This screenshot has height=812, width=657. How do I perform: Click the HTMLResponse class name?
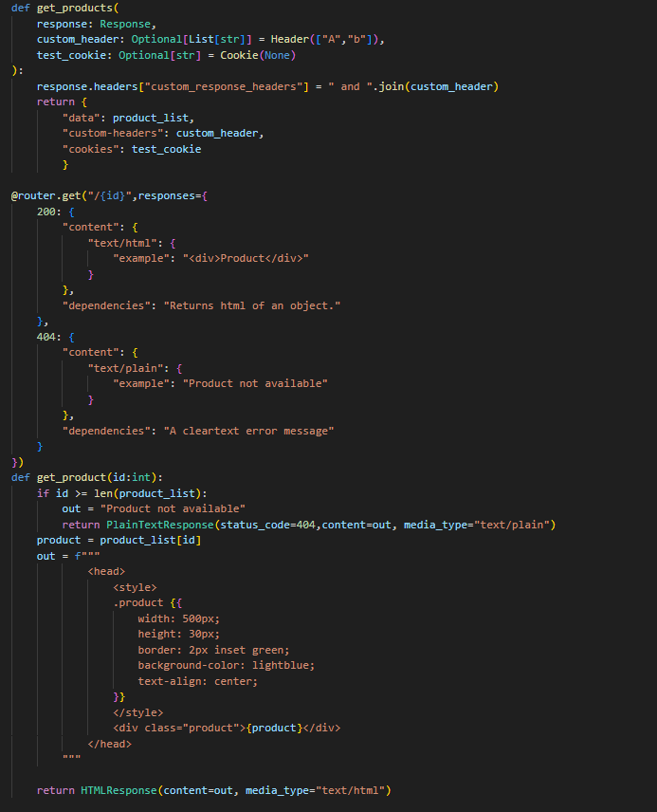pos(119,791)
